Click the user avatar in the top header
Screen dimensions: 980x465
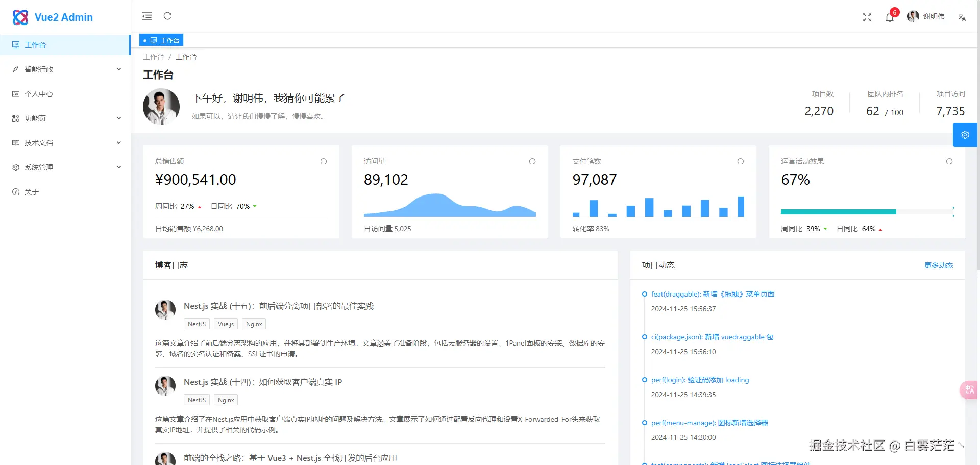913,17
